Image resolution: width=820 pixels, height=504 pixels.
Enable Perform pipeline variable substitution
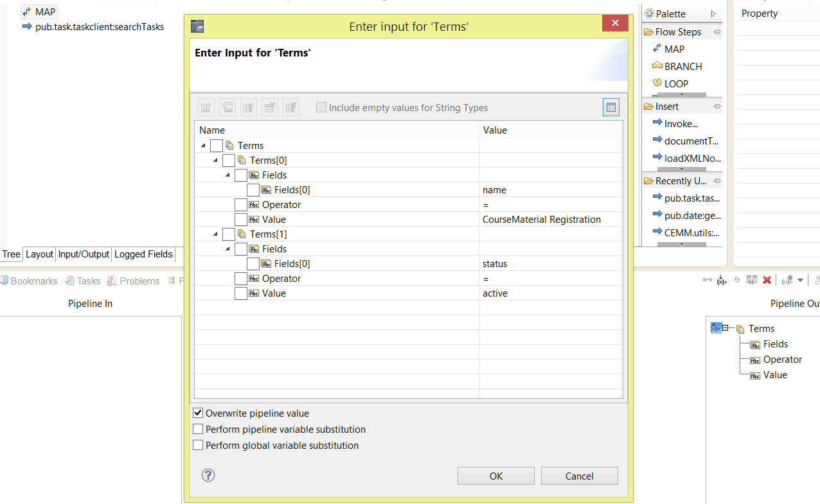coord(198,429)
